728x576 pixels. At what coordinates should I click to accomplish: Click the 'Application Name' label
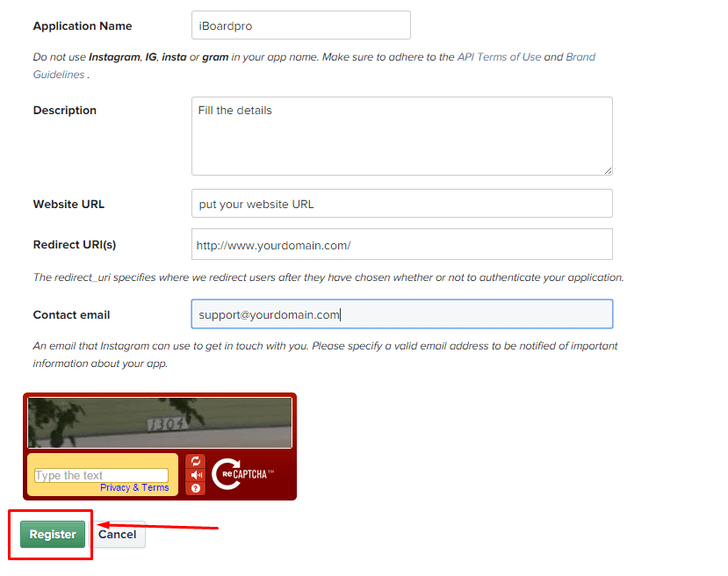(83, 26)
